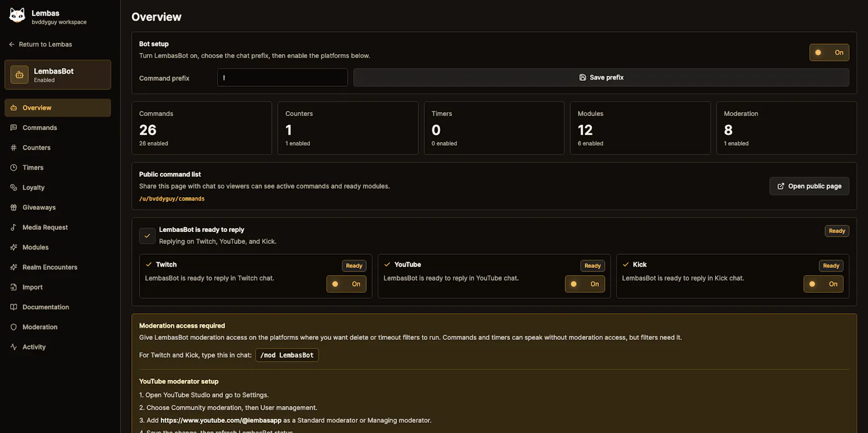Click the Documentation book icon
This screenshot has height=433, width=868.
coord(14,307)
